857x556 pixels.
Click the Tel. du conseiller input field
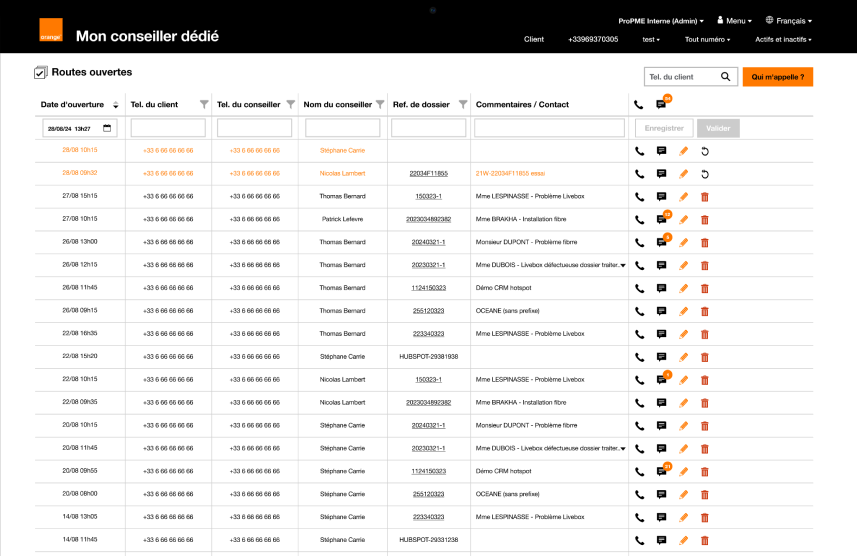[x=255, y=128]
